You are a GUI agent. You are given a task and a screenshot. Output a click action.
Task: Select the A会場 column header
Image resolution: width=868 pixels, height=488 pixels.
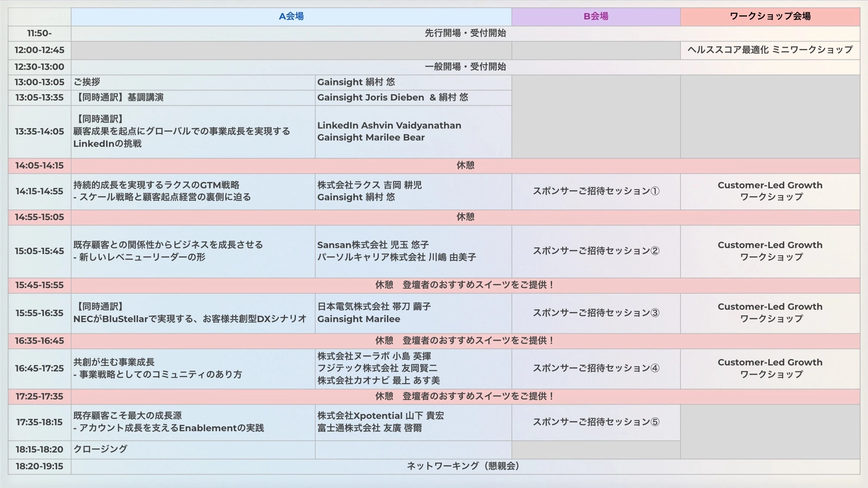click(x=291, y=16)
